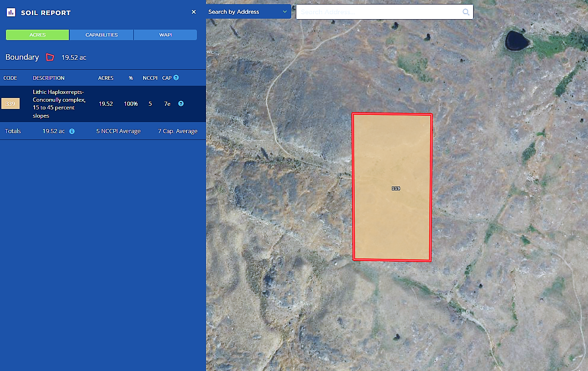Image resolution: width=588 pixels, height=371 pixels.
Task: Switch to the ACRES tab
Action: tap(37, 35)
